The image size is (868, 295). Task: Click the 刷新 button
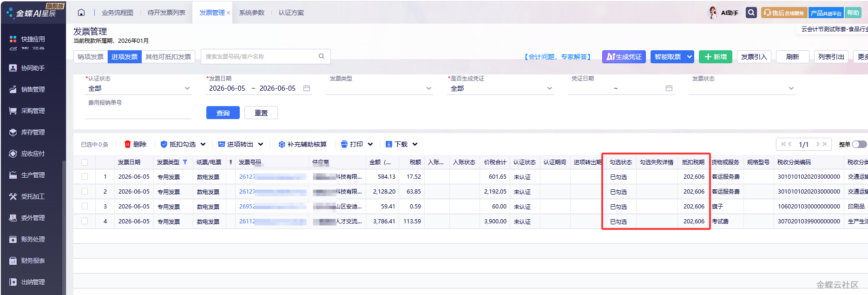793,57
